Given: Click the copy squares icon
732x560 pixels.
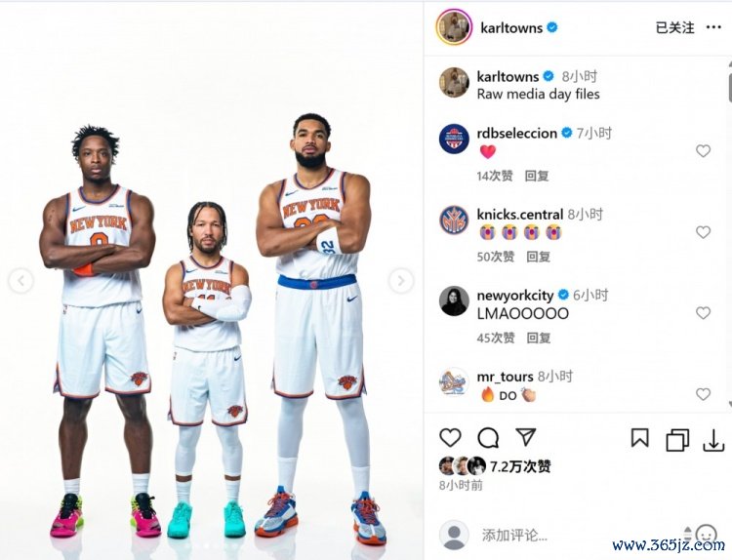Looking at the screenshot, I should [677, 440].
